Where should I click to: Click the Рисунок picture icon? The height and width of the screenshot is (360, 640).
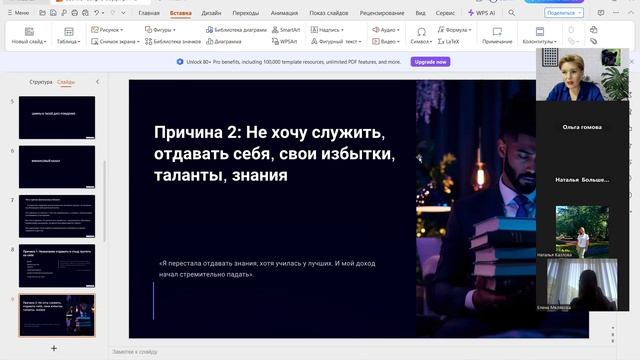[95, 30]
